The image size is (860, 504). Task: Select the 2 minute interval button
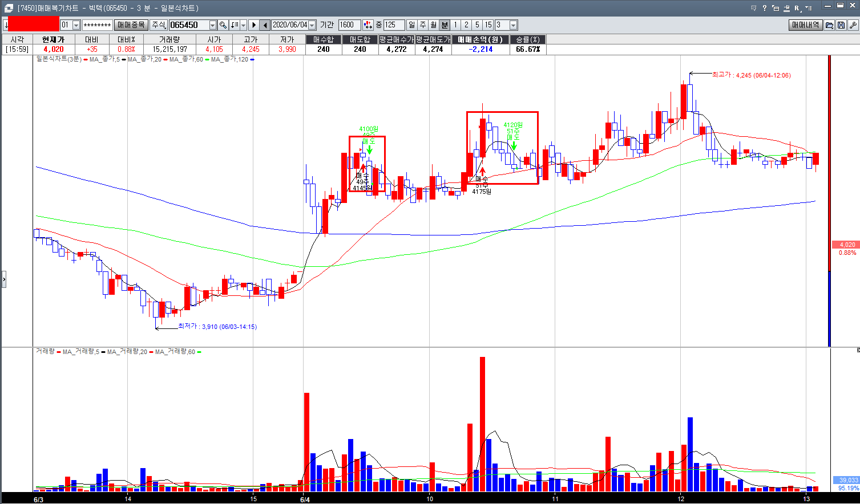466,25
